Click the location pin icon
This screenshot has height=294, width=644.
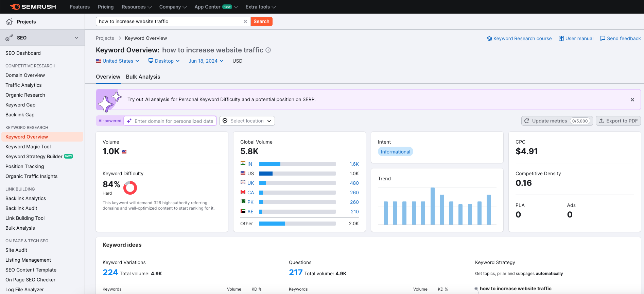(225, 121)
